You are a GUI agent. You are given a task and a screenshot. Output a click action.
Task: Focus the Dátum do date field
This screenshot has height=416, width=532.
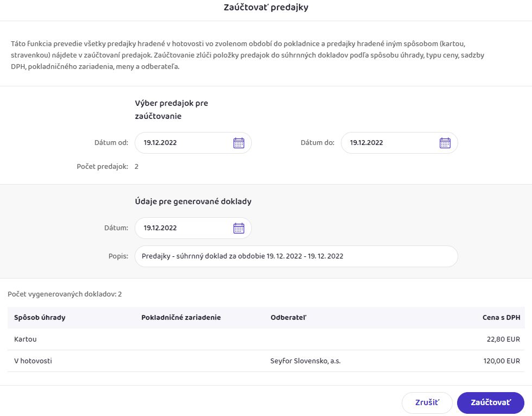point(388,143)
